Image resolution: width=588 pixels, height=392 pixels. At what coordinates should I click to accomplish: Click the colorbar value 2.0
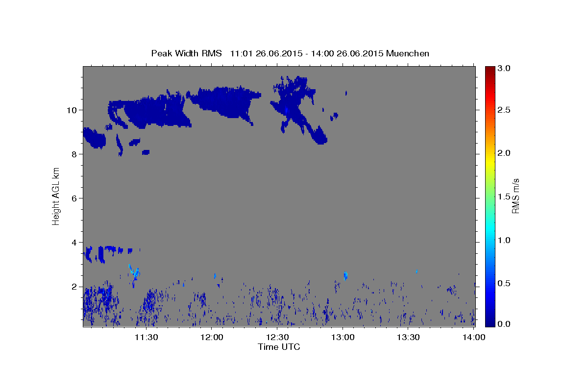(504, 153)
